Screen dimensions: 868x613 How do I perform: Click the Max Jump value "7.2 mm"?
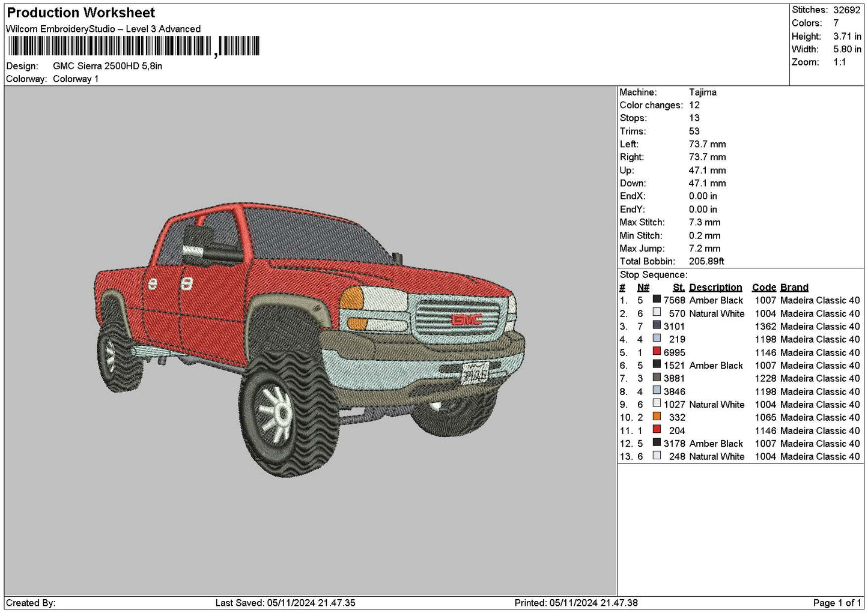click(x=705, y=249)
